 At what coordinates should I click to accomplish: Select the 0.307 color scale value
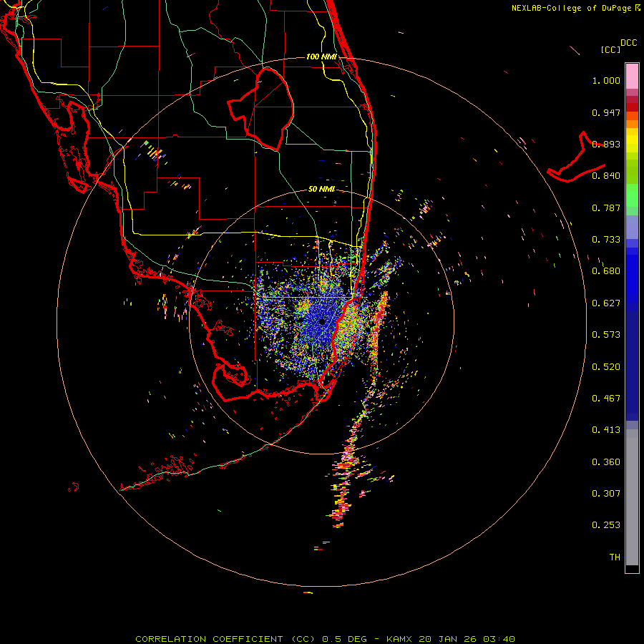[x=606, y=494]
